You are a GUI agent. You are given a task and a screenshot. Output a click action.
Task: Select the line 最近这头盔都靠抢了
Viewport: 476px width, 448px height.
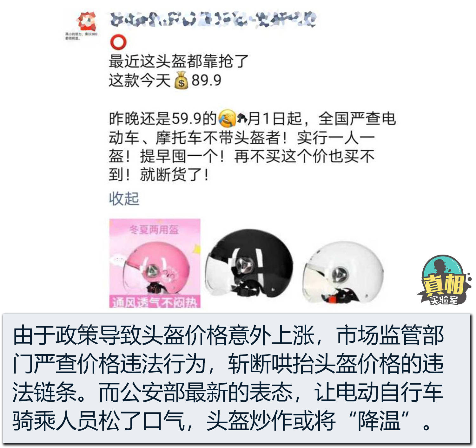click(x=179, y=61)
